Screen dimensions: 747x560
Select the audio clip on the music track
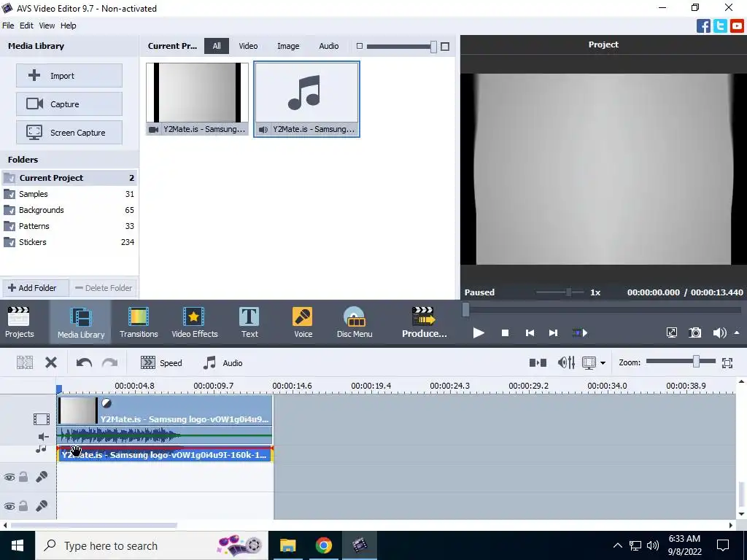(x=165, y=454)
